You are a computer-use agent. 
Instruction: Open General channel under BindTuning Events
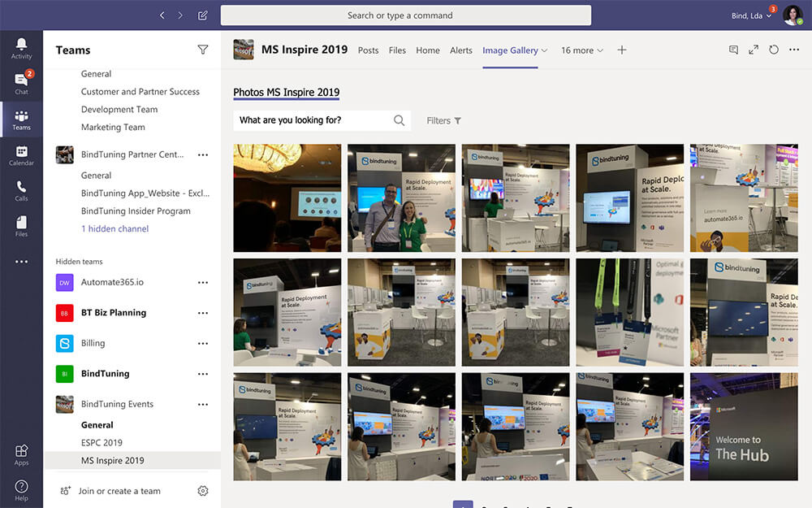click(97, 425)
